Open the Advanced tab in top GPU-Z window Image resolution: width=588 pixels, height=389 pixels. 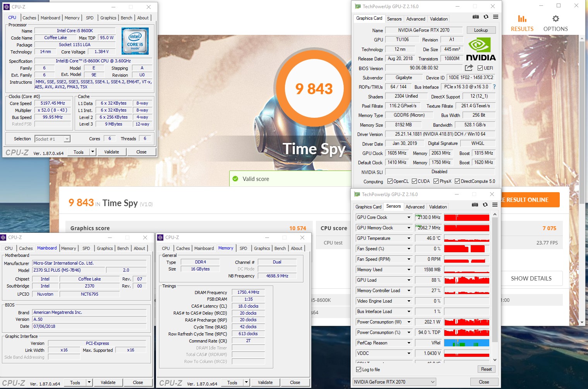pyautogui.click(x=416, y=19)
